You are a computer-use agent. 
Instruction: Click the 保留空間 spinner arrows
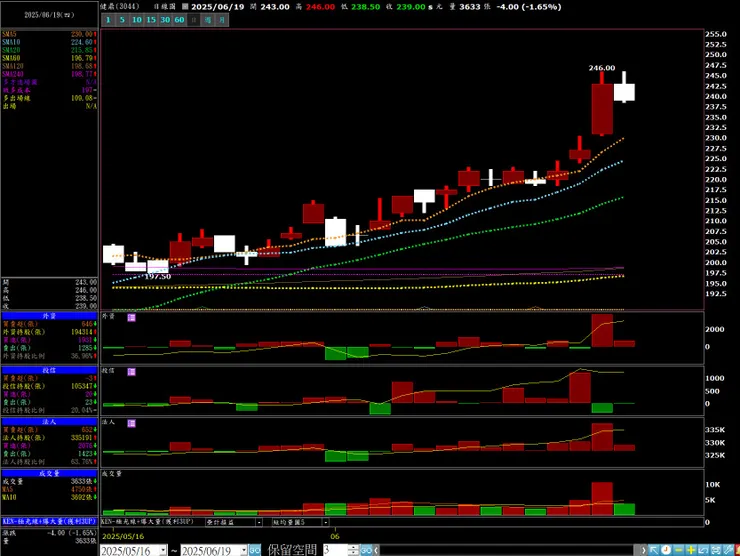click(353, 550)
